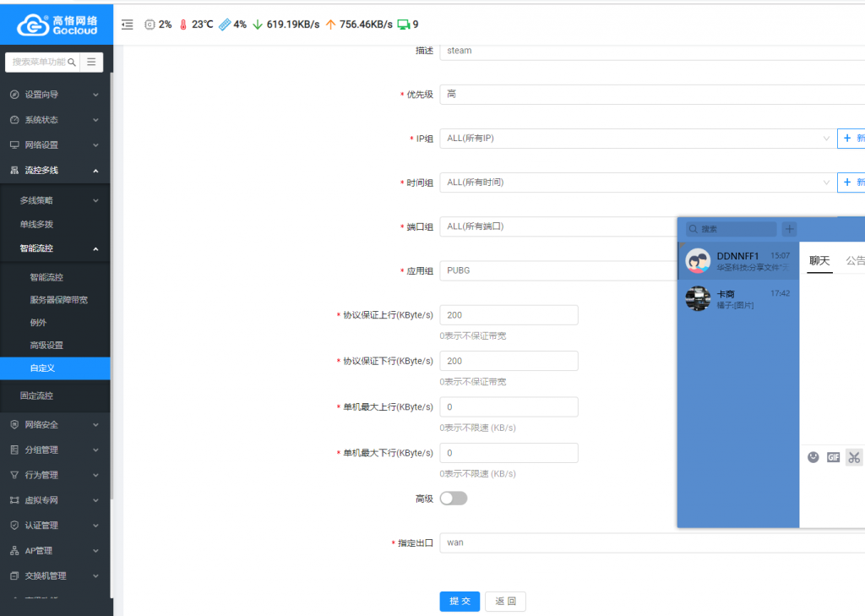Open the DDNNFF1 conversation
This screenshot has width=865, height=616.
coord(738,261)
